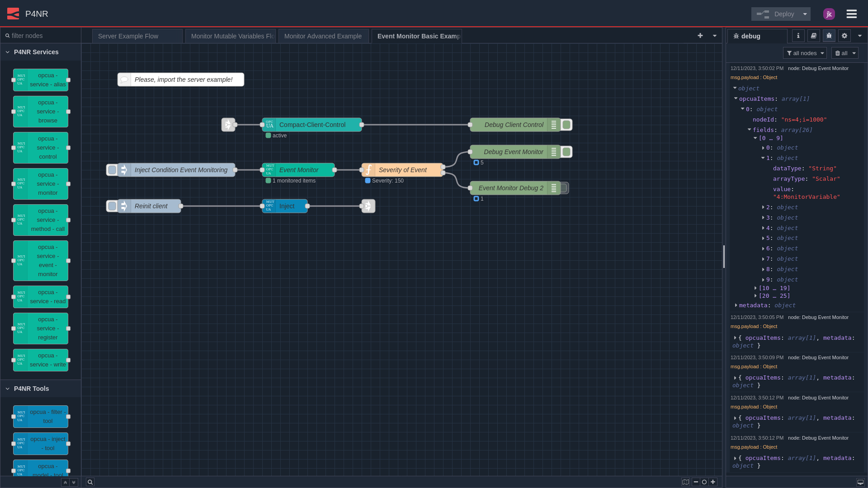The image size is (868, 488).
Task: Zoom out of the flow canvas
Action: point(696,482)
